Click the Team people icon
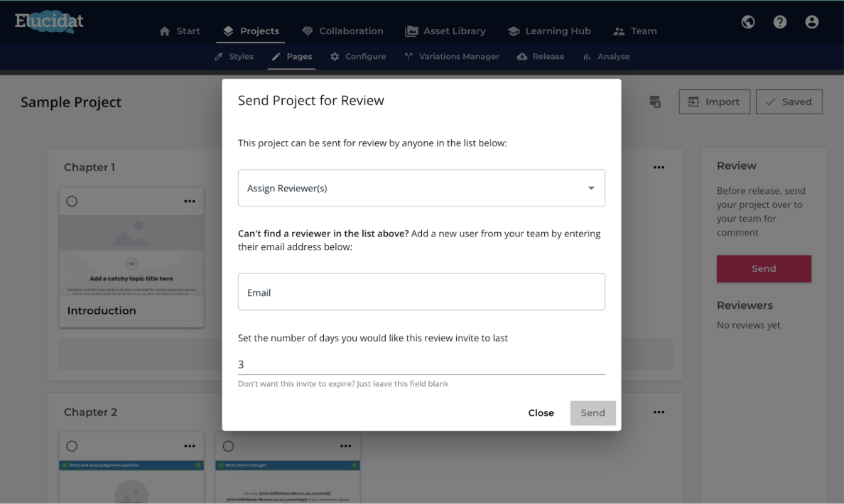The width and height of the screenshot is (844, 504). 619,31
